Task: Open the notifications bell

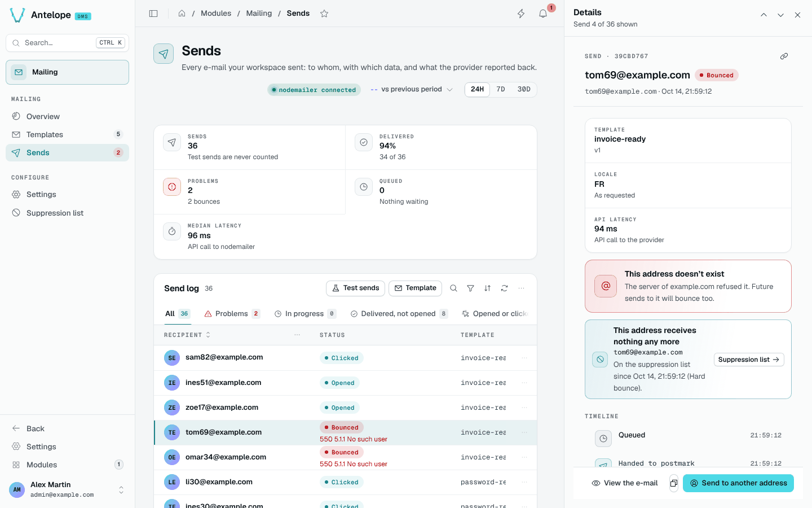Action: tap(543, 14)
